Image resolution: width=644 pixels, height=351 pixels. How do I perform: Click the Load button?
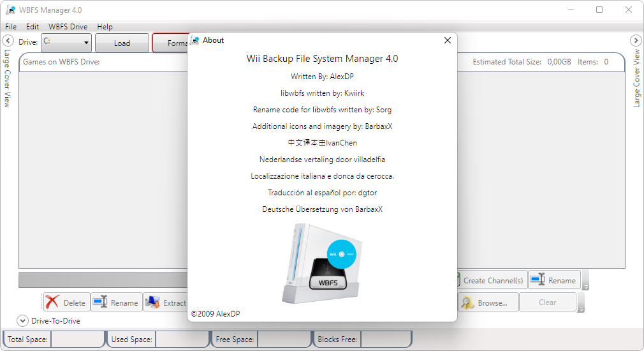point(122,43)
